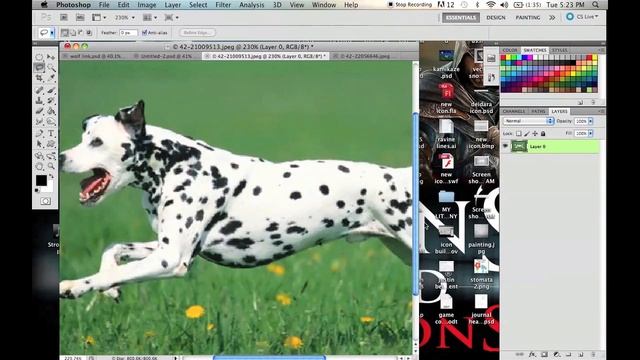Viewport: 640px width, 360px height.
Task: Choose Intersect with selection mode
Action: pos(89,33)
